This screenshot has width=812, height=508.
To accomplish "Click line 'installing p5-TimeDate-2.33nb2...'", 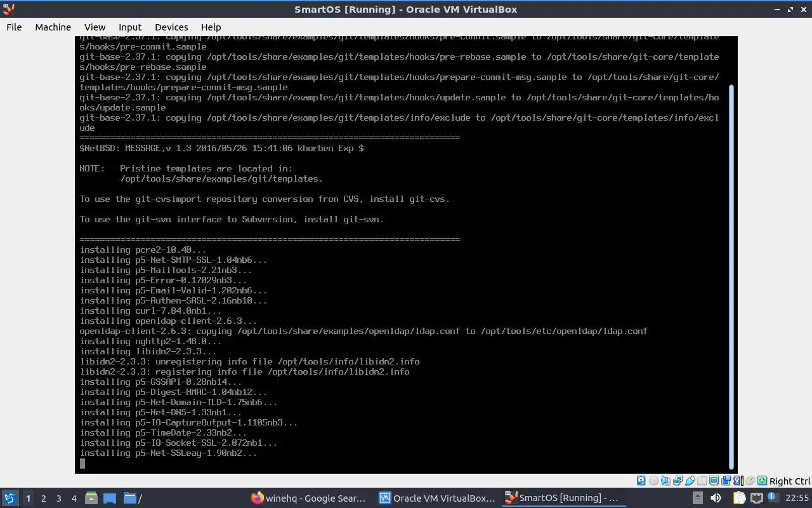I will coord(164,432).
